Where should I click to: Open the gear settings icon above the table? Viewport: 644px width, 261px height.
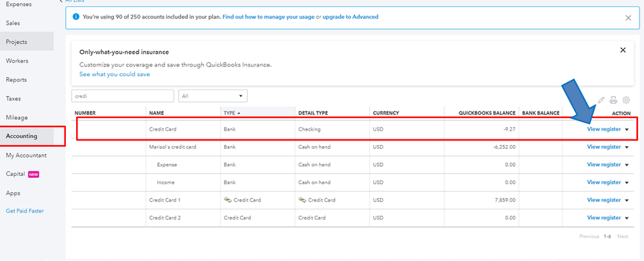pyautogui.click(x=626, y=100)
